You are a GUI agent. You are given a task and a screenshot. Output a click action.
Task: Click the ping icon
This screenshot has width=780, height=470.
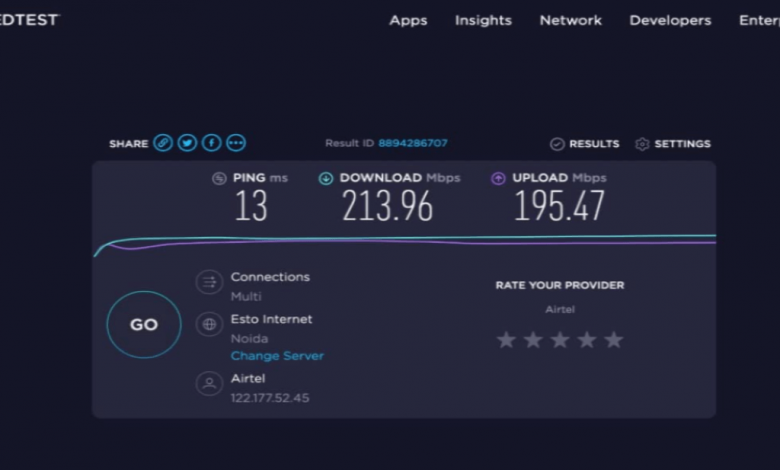219,178
